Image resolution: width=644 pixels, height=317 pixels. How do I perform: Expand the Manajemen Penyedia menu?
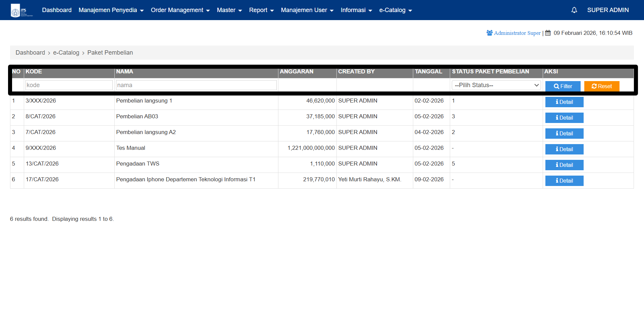click(111, 10)
